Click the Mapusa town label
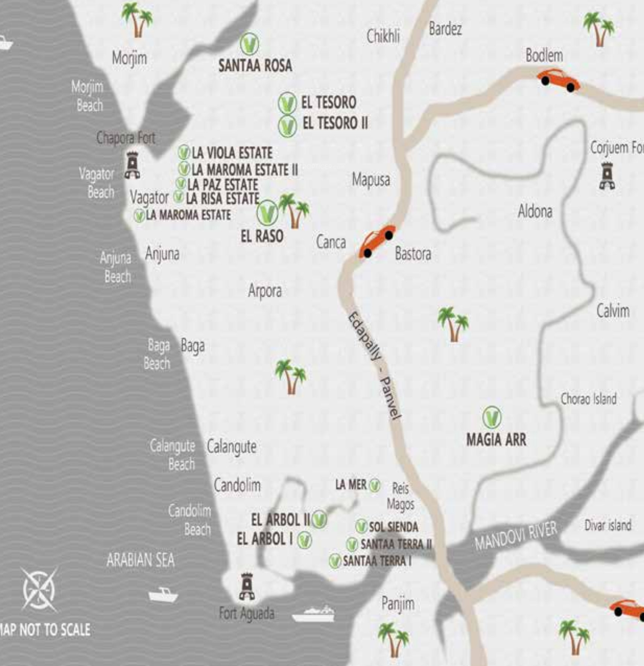 [371, 180]
